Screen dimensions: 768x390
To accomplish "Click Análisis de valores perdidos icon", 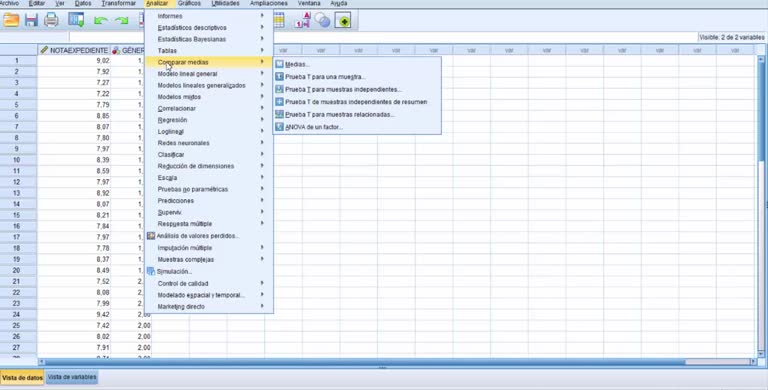I will 151,236.
